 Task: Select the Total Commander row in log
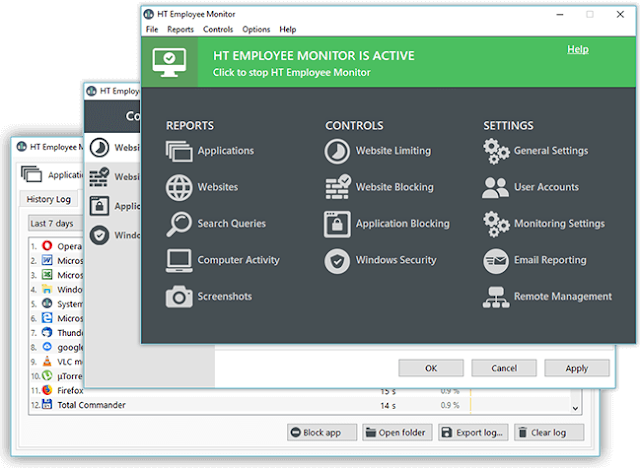click(x=300, y=405)
